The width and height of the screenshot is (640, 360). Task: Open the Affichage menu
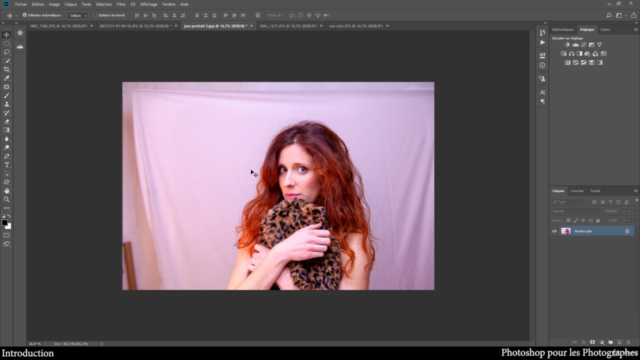point(149,4)
